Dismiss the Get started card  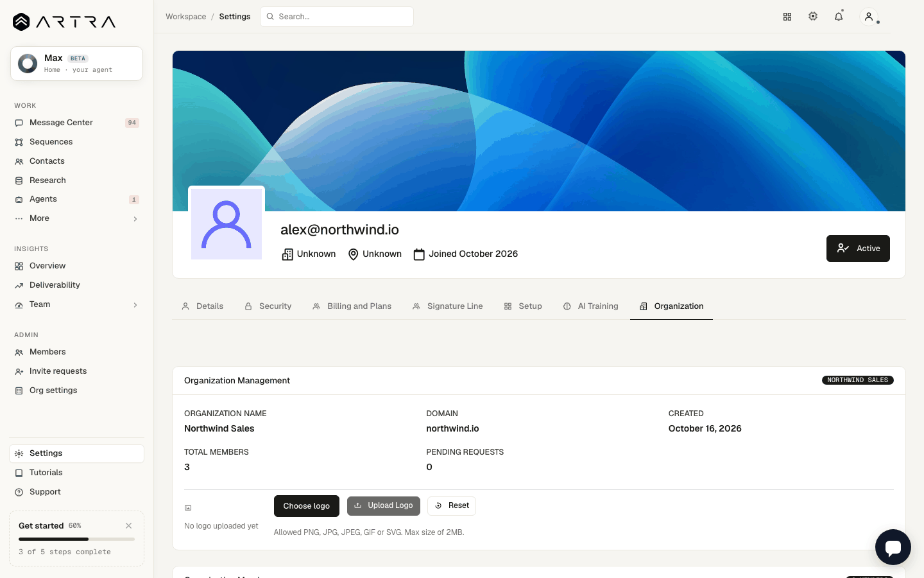click(x=129, y=525)
